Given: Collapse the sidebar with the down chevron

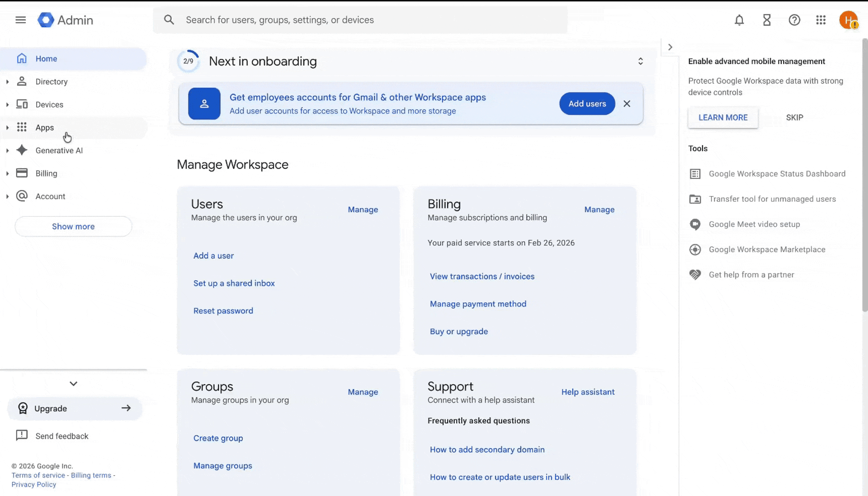Looking at the screenshot, I should [73, 384].
